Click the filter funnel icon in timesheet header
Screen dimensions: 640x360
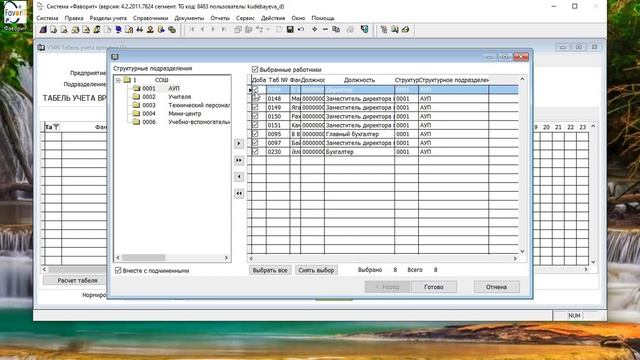tap(56, 127)
